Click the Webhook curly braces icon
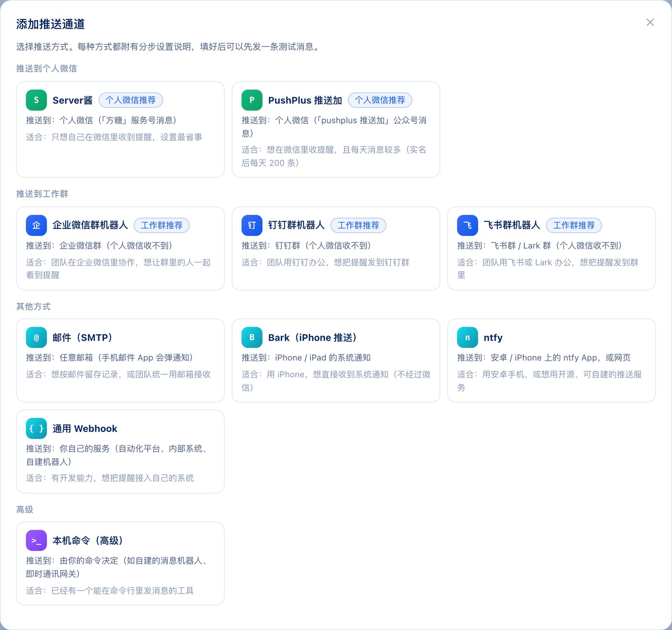This screenshot has height=630, width=672. (x=36, y=428)
